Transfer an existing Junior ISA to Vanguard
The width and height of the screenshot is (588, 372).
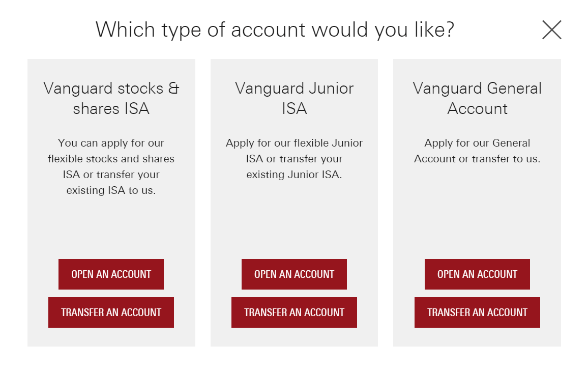click(294, 312)
